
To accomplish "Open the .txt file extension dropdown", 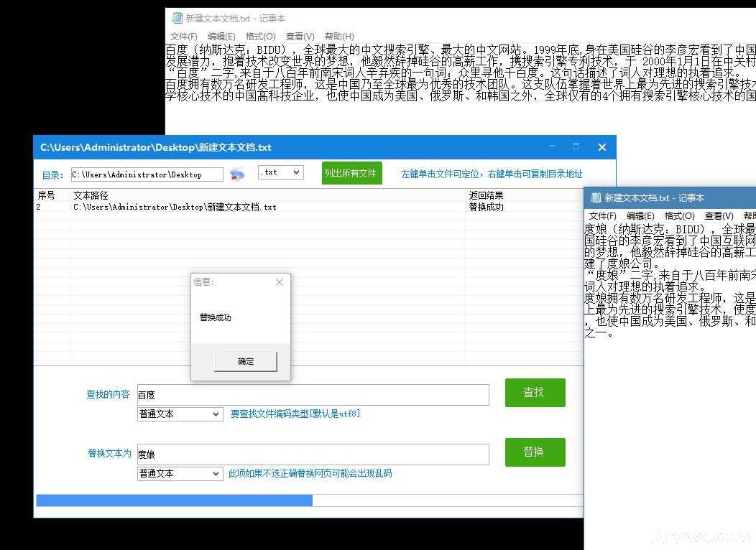I will click(x=281, y=172).
